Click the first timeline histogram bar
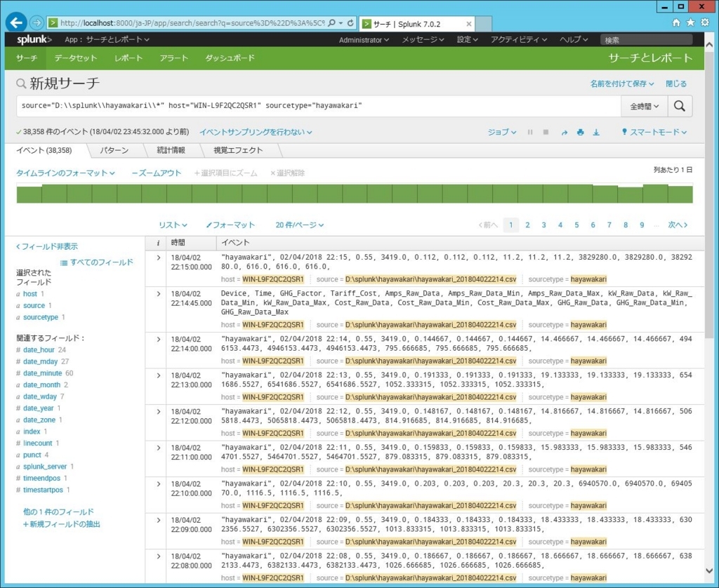This screenshot has height=588, width=719. pos(29,195)
